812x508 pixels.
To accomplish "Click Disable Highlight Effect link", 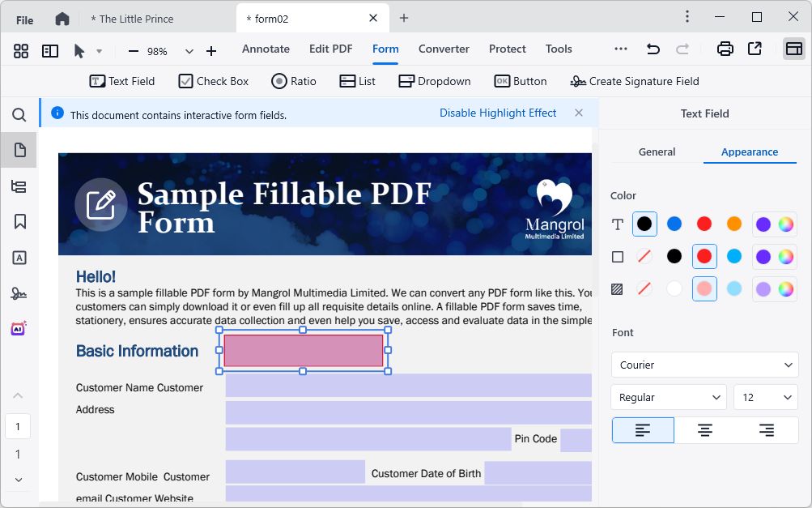I will coord(498,113).
